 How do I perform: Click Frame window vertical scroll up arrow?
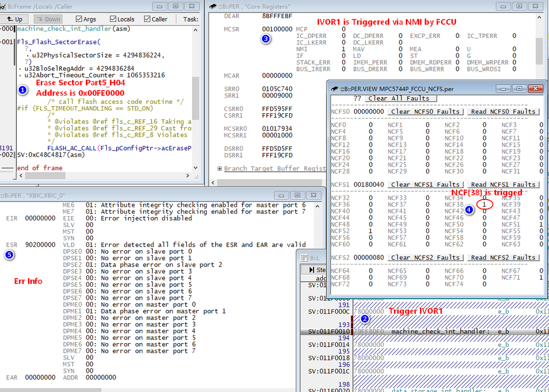click(x=195, y=30)
